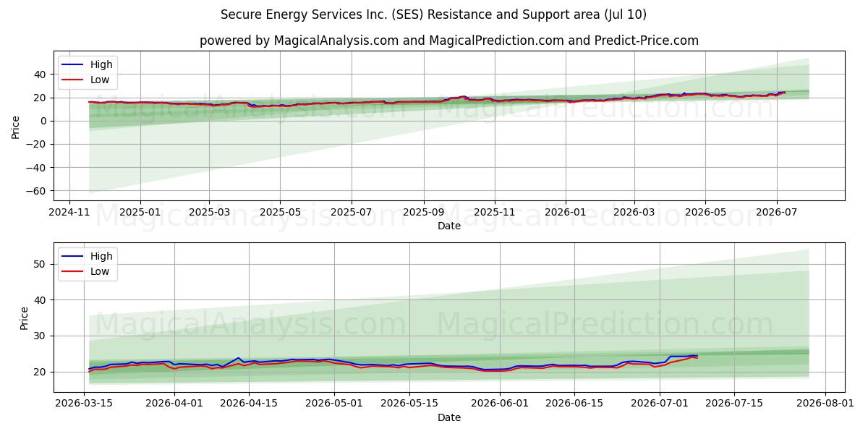Click the bottom chart 'Date' axis label
This screenshot has height=434, width=868.
click(449, 417)
